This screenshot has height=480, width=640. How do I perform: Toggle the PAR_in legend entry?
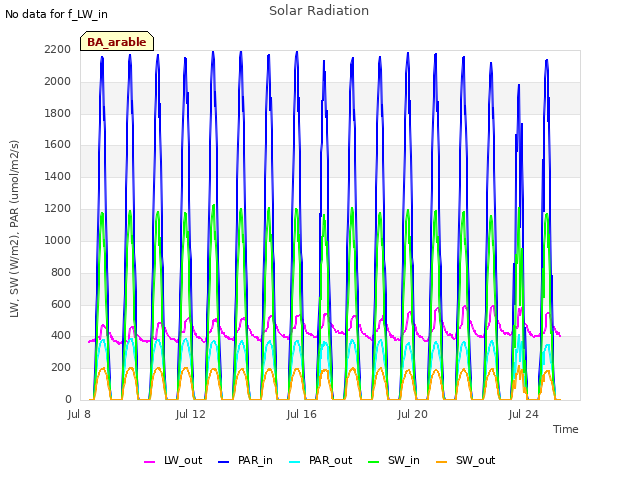point(245,460)
